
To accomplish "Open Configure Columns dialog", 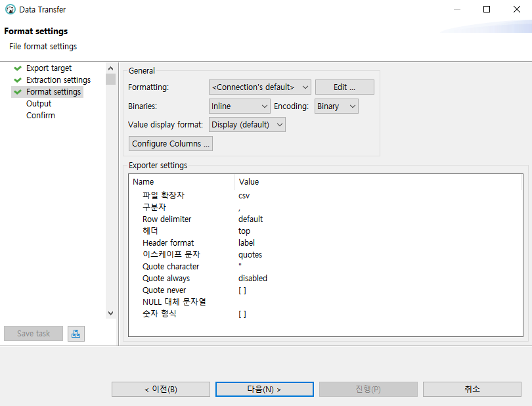I will tap(171, 144).
